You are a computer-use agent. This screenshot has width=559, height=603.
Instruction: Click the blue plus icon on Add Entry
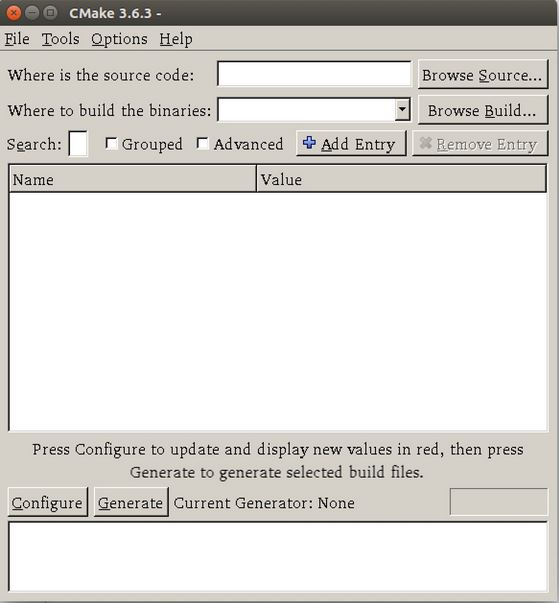309,143
